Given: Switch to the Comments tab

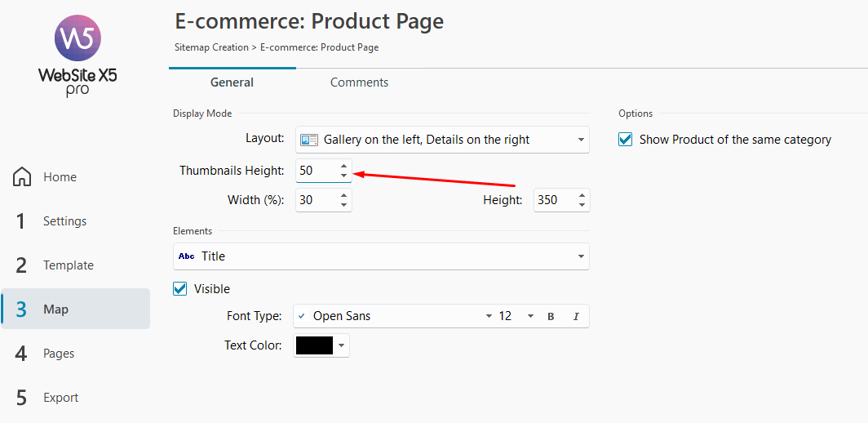Looking at the screenshot, I should pos(359,82).
